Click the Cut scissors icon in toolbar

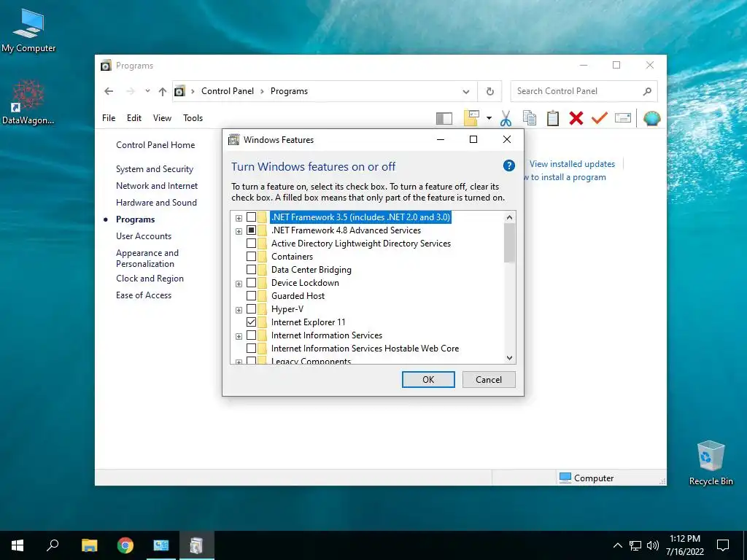(506, 118)
